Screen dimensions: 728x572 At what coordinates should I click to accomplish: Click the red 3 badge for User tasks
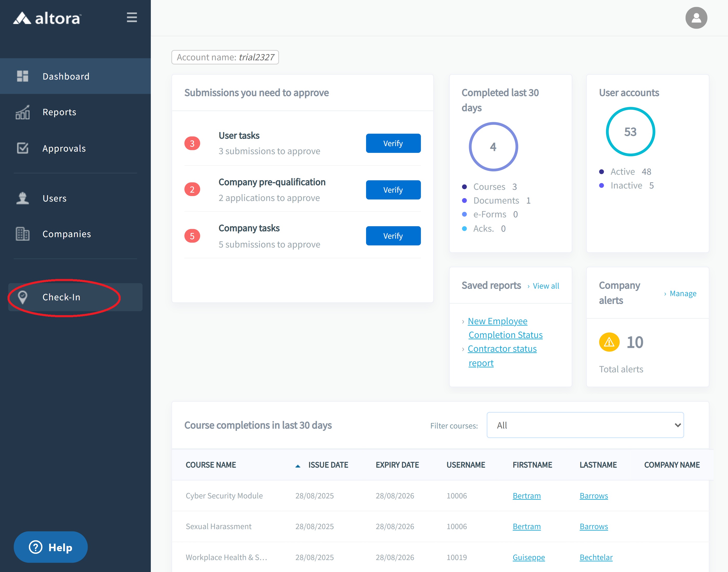(x=192, y=143)
